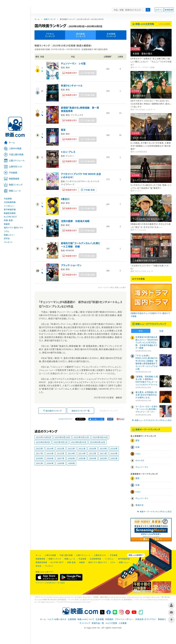Click the App Store download badge

pyautogui.click(x=47, y=577)
